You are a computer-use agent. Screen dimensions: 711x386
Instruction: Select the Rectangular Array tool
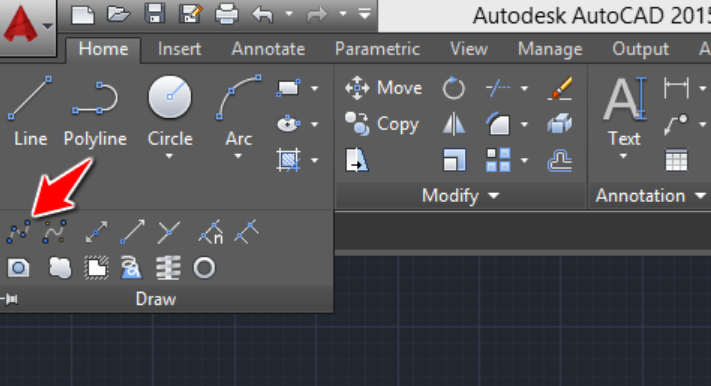click(498, 160)
